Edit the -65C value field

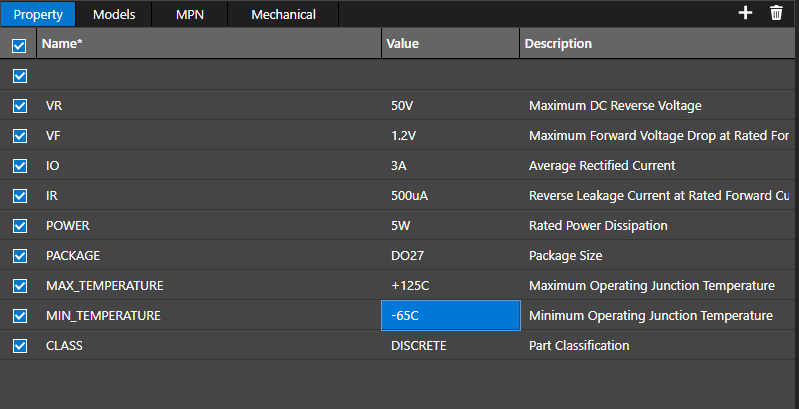[x=450, y=315]
